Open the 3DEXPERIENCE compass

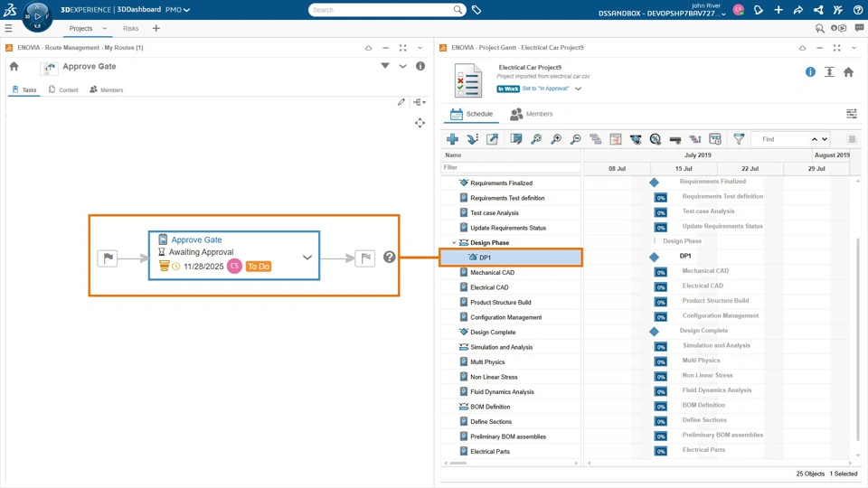point(37,15)
